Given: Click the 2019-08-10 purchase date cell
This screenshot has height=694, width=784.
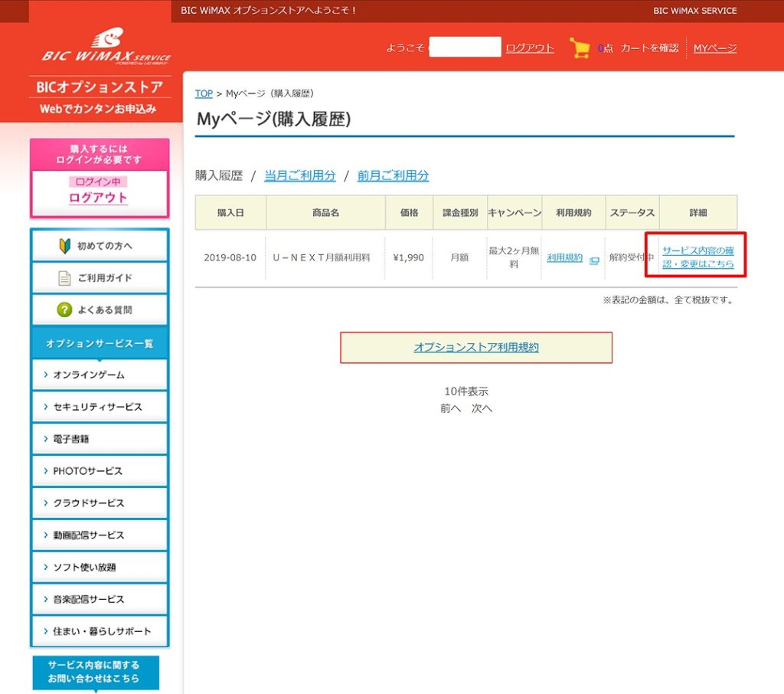Looking at the screenshot, I should pos(230,257).
